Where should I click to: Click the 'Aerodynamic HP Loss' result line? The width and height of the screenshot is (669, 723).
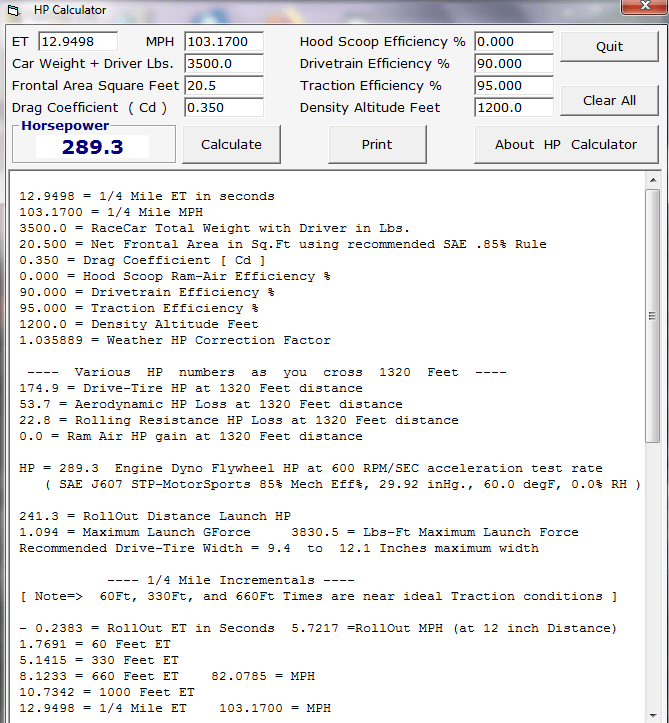click(x=211, y=404)
